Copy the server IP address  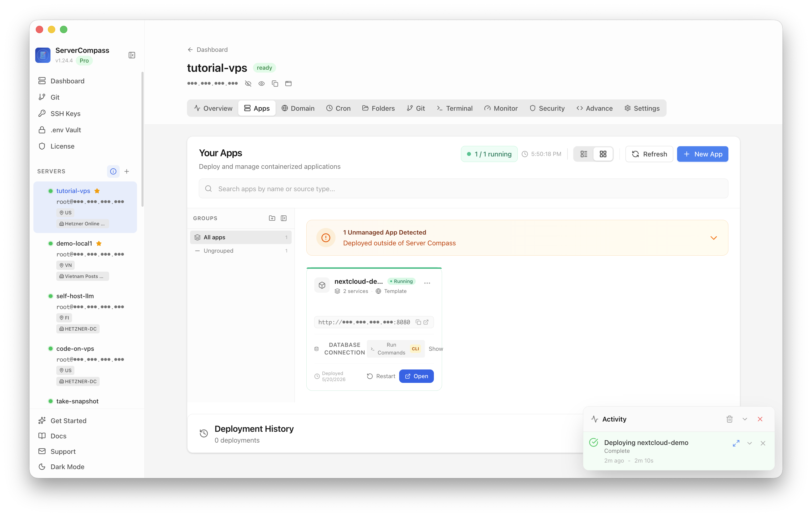tap(275, 83)
